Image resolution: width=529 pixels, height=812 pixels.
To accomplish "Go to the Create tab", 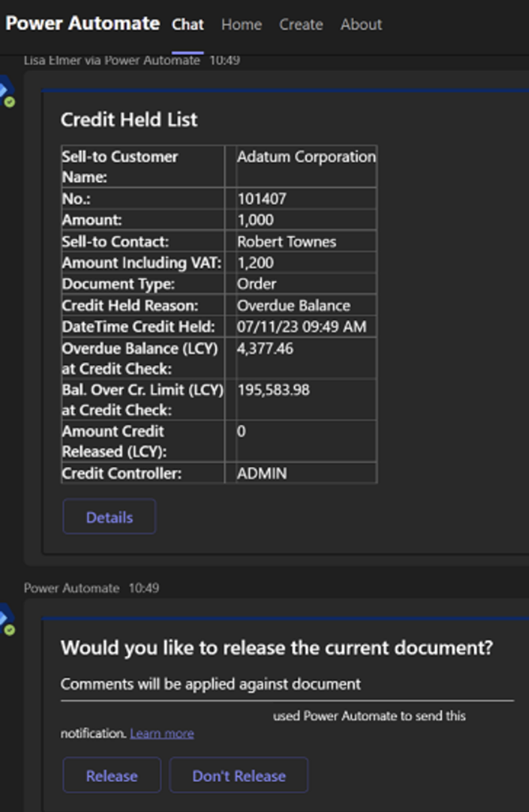I will [x=300, y=25].
